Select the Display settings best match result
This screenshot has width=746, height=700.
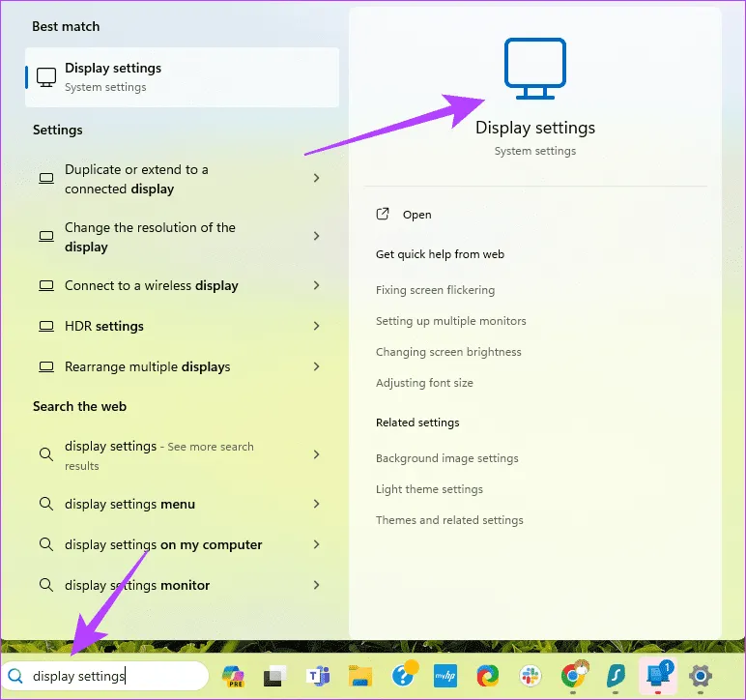coord(182,77)
